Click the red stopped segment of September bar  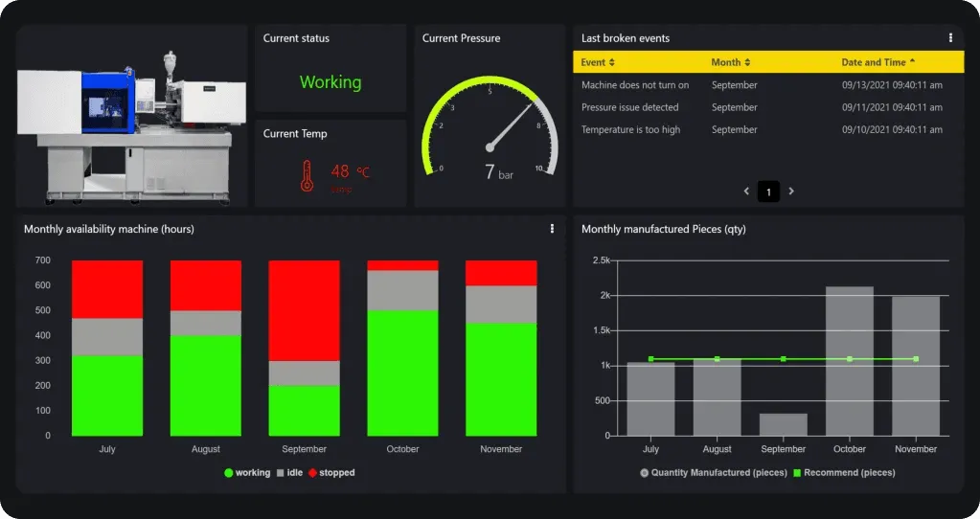tap(304, 309)
